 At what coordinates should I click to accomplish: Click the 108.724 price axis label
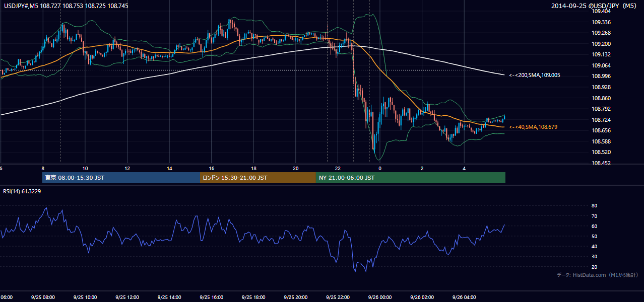click(x=601, y=120)
